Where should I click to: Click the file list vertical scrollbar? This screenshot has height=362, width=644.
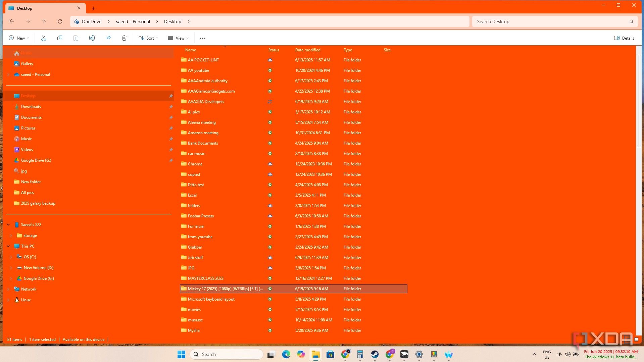point(639,101)
